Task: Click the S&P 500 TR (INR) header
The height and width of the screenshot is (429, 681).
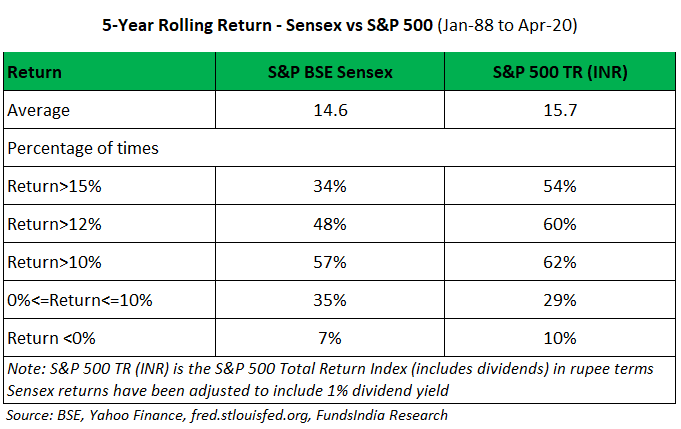Action: (x=561, y=73)
